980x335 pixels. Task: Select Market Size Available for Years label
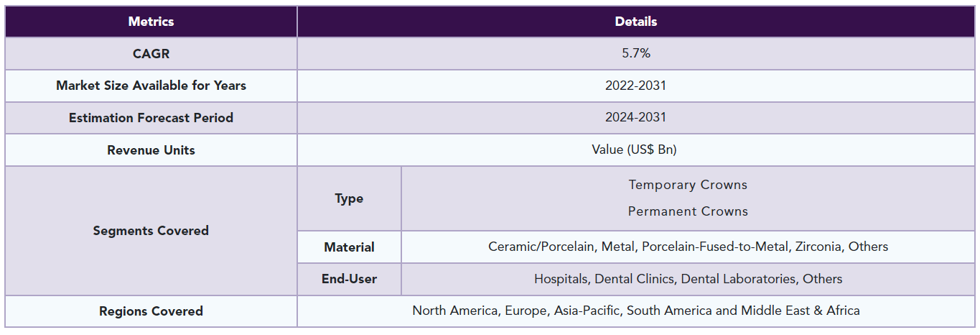pos(151,86)
